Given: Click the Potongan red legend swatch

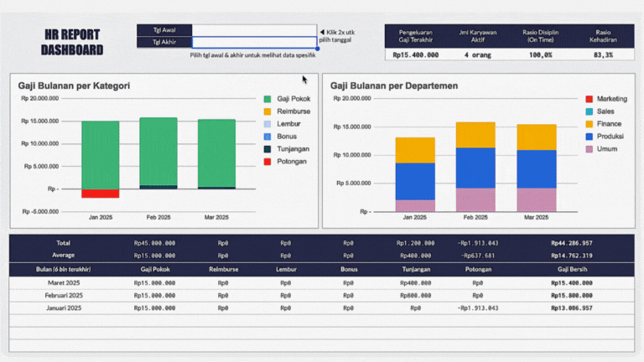Looking at the screenshot, I should (268, 161).
